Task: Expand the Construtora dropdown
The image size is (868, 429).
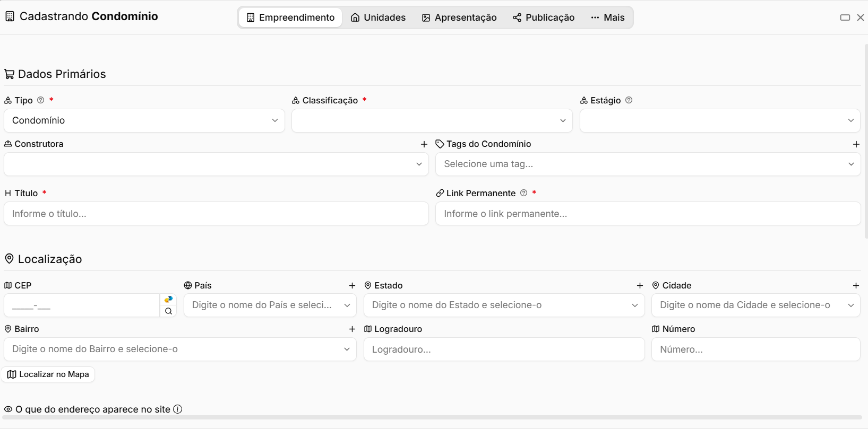Action: point(216,164)
